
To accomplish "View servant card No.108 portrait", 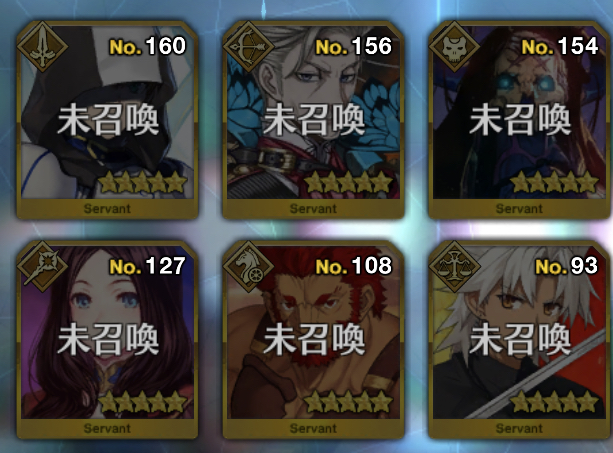I will (x=313, y=332).
